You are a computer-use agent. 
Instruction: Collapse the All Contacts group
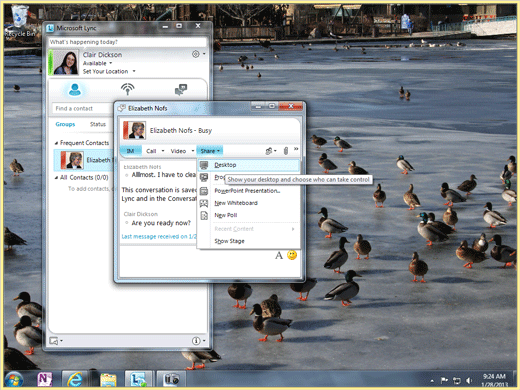click(x=56, y=178)
